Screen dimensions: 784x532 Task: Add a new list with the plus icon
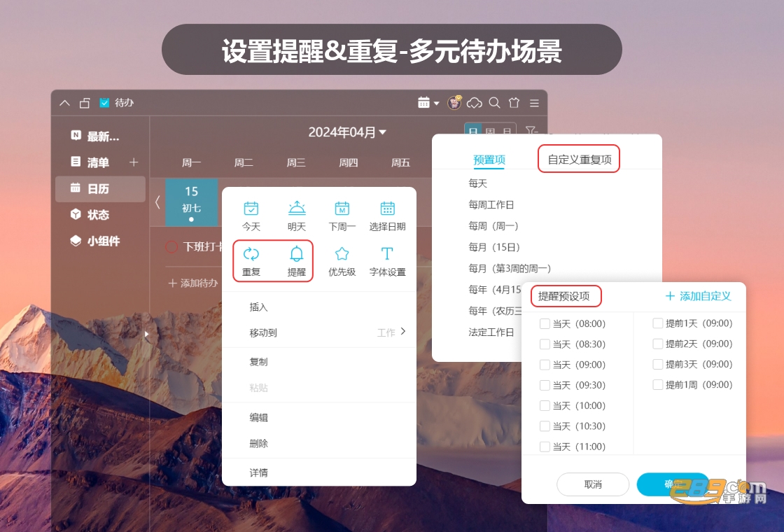coord(134,162)
